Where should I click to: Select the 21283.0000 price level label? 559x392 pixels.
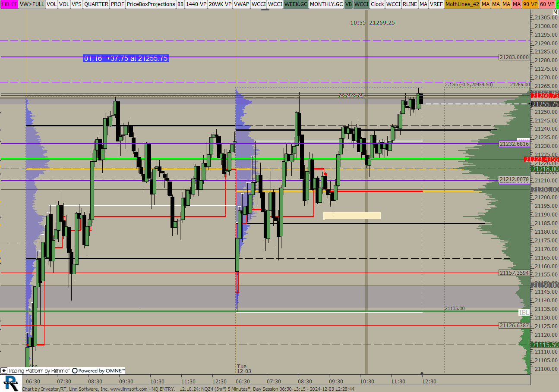pos(514,57)
